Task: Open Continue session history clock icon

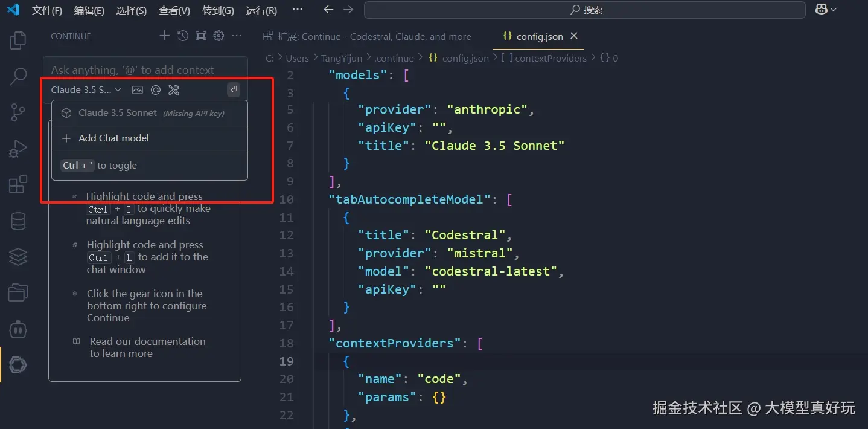Action: 183,36
